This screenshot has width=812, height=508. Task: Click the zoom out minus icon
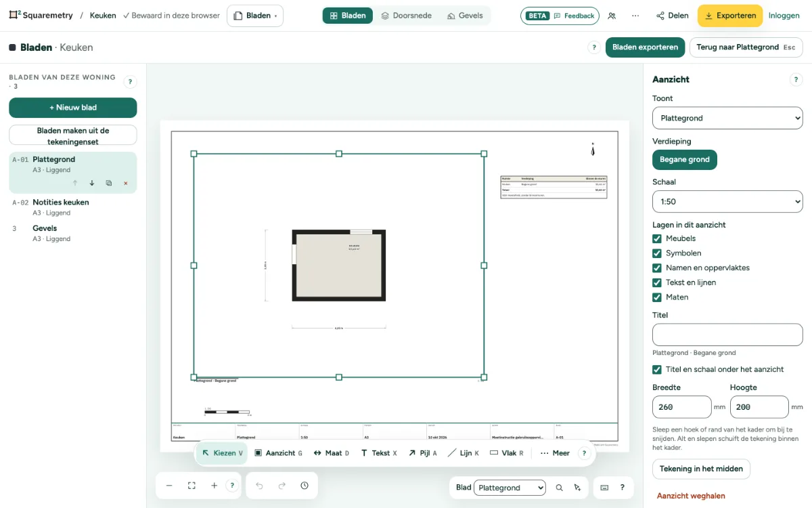click(x=169, y=486)
